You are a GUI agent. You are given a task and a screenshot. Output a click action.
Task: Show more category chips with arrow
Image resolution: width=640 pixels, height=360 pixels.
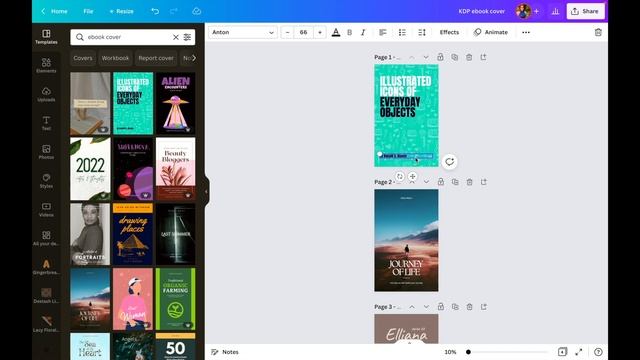194,58
